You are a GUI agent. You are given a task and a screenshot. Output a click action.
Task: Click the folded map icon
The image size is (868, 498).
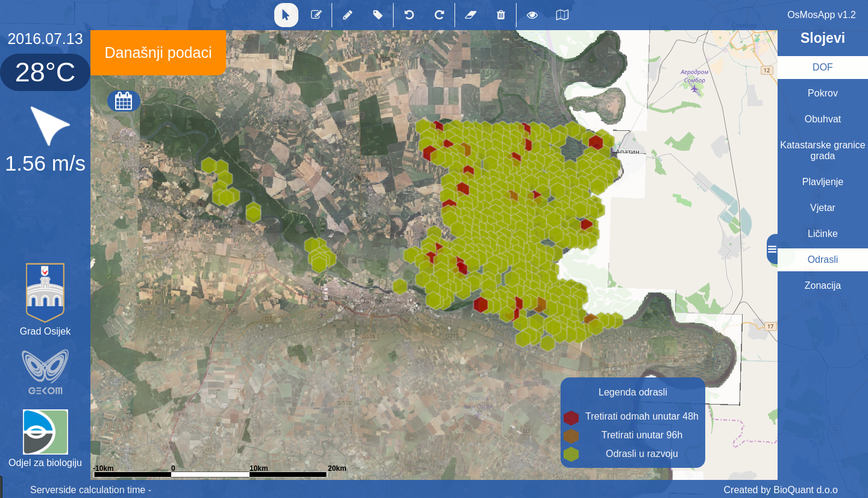click(x=562, y=15)
